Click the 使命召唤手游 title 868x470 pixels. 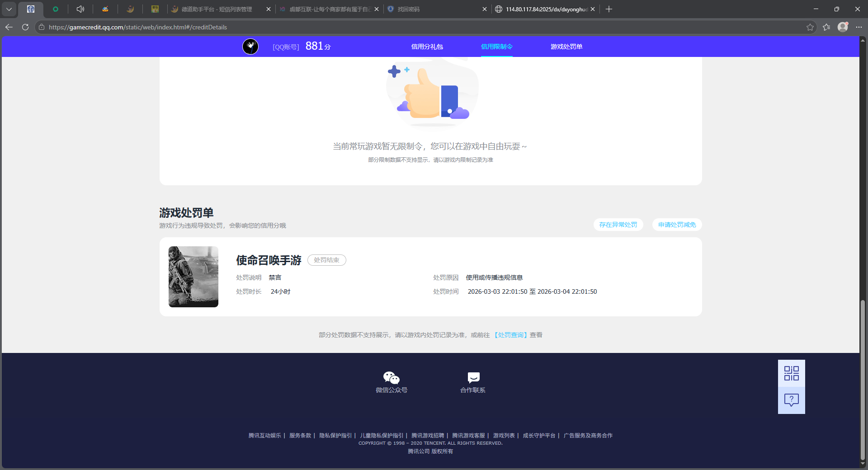pos(269,260)
